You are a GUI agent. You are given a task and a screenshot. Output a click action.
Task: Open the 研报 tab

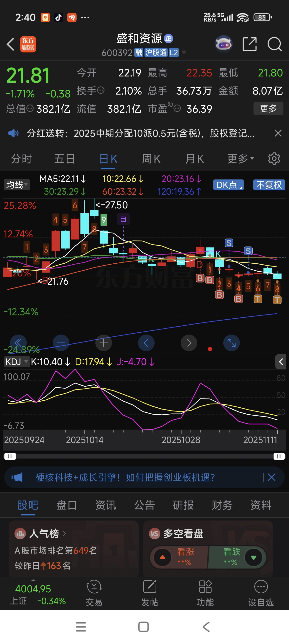click(183, 505)
